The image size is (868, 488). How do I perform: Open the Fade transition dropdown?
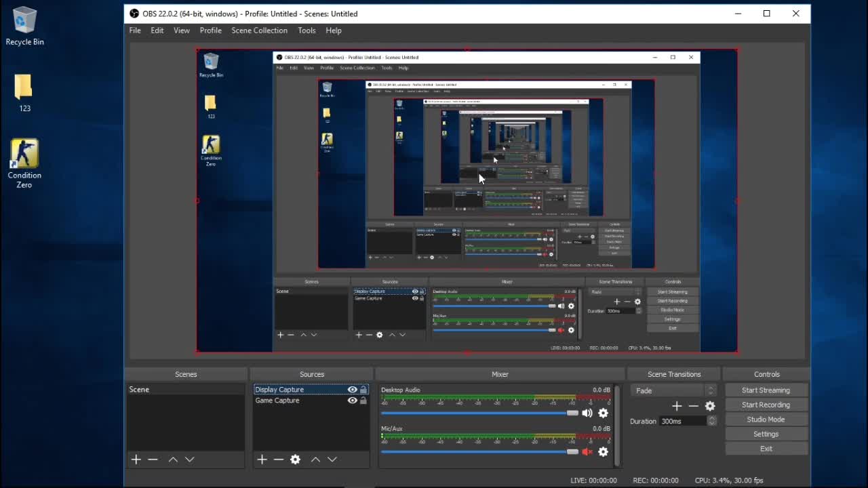[673, 390]
